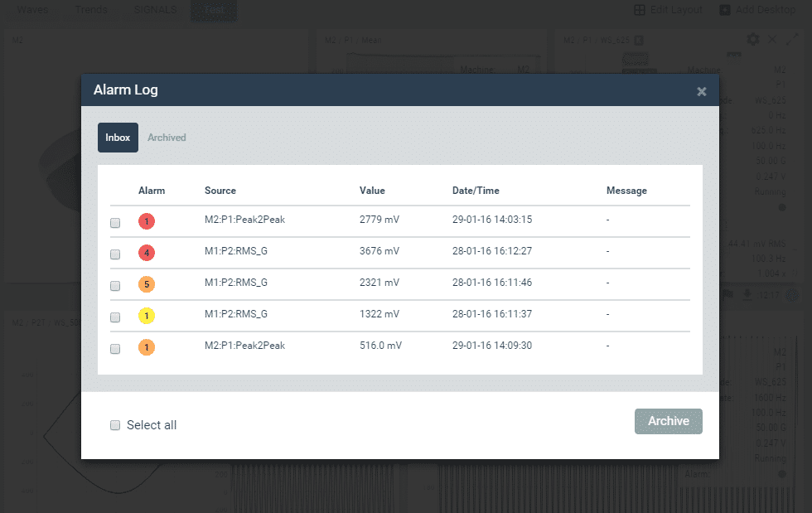Switch to the Archived tab
812x513 pixels.
(x=167, y=138)
